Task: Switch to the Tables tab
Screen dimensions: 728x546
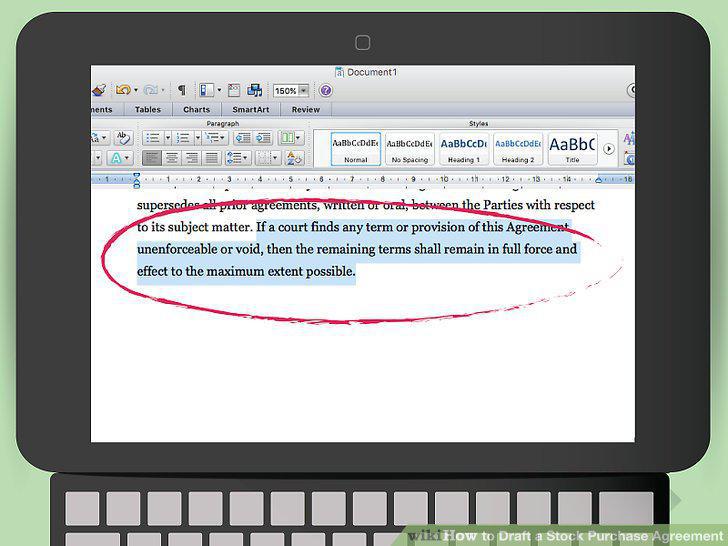Action: click(148, 110)
